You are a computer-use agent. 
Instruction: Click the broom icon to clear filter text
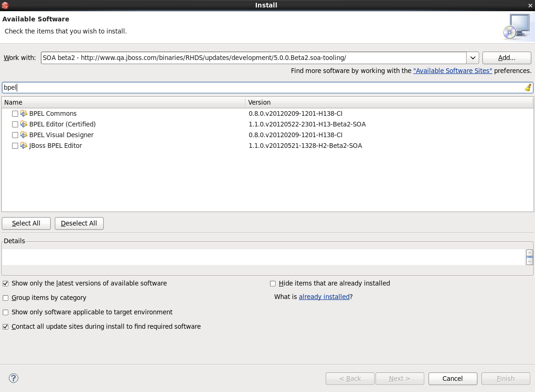[528, 87]
